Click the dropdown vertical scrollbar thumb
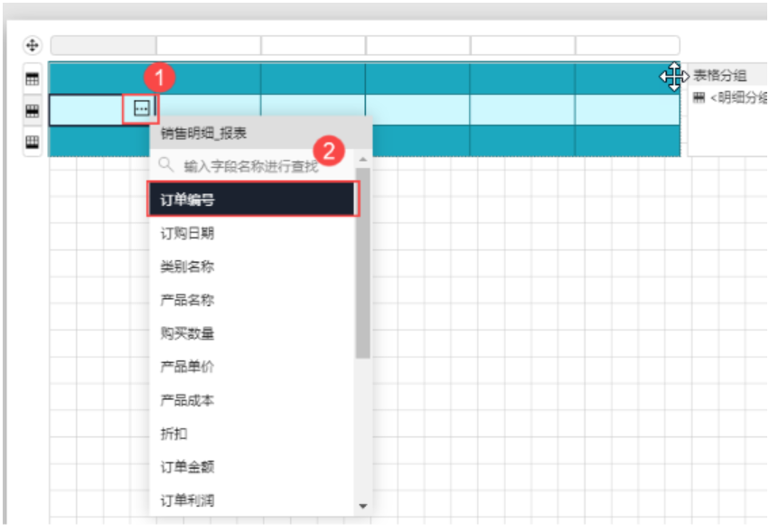Image resolution: width=769 pixels, height=532 pixels. coord(363,271)
